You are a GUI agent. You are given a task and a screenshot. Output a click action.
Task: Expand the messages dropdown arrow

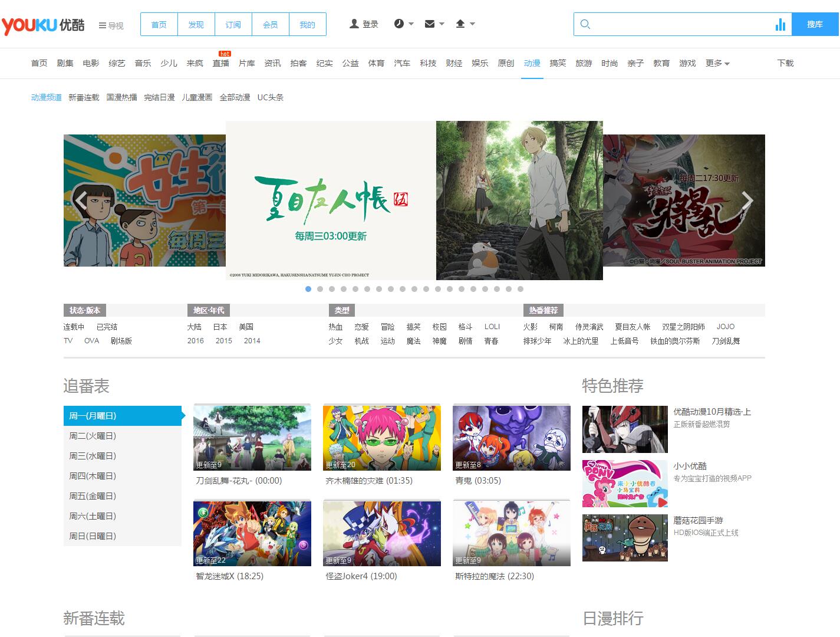(x=442, y=24)
